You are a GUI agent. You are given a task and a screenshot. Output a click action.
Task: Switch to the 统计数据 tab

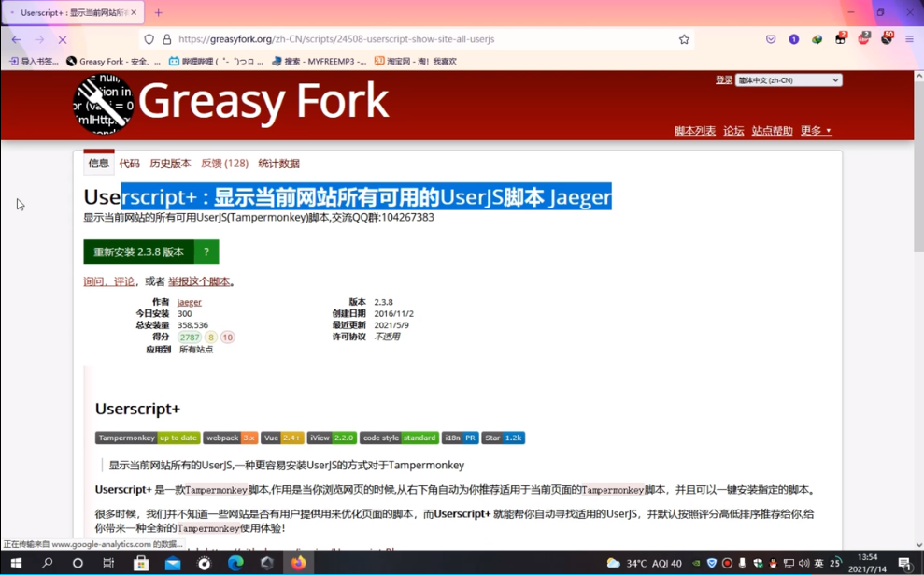pyautogui.click(x=278, y=164)
